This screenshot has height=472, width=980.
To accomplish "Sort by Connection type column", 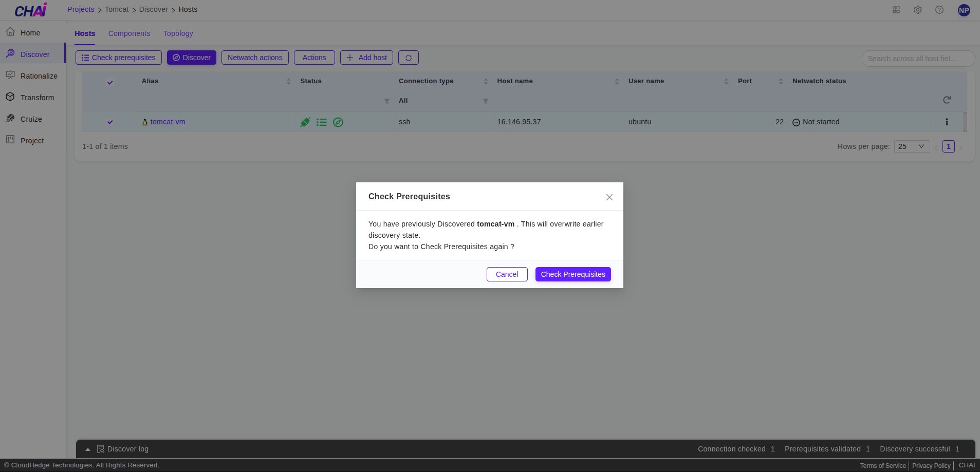I will (486, 81).
